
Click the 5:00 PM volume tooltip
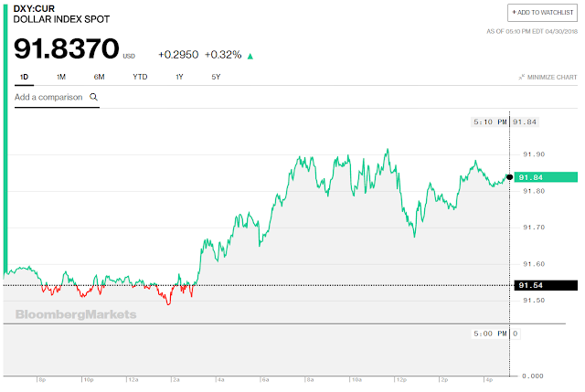[x=490, y=334]
